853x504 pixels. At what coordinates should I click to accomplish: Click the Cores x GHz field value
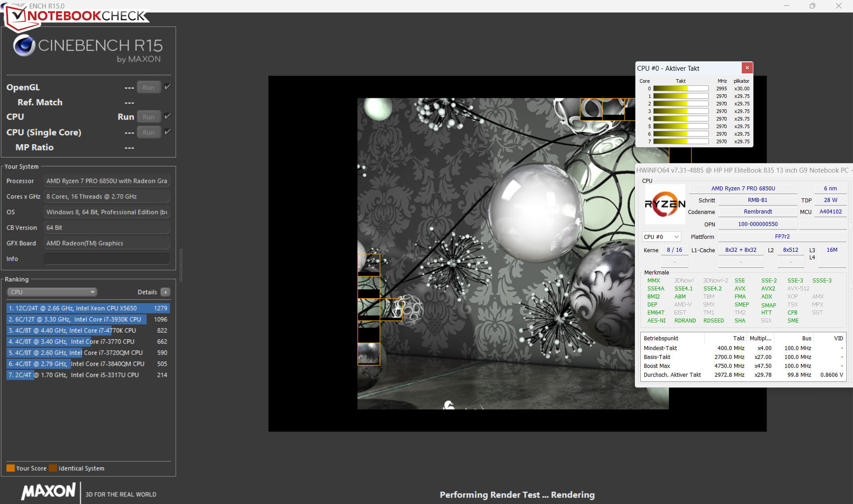click(x=107, y=196)
